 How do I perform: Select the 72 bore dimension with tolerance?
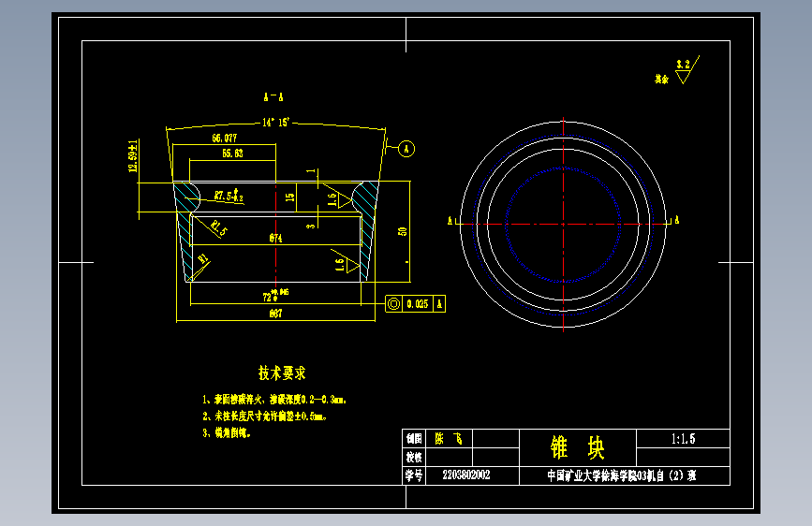click(x=275, y=296)
